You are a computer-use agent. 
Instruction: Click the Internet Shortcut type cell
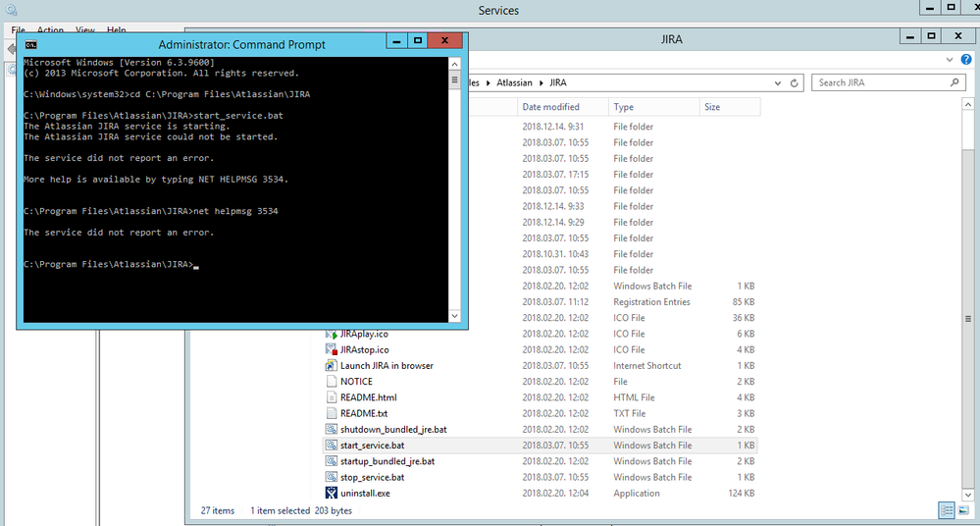(646, 366)
